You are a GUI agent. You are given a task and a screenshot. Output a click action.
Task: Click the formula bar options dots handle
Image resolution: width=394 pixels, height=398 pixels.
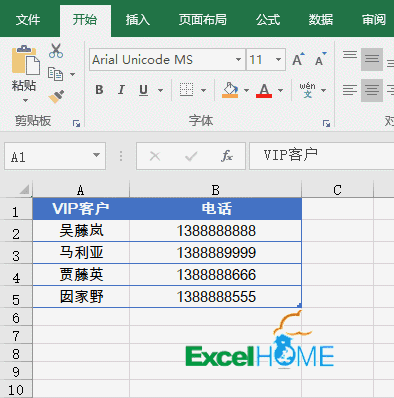pos(121,156)
